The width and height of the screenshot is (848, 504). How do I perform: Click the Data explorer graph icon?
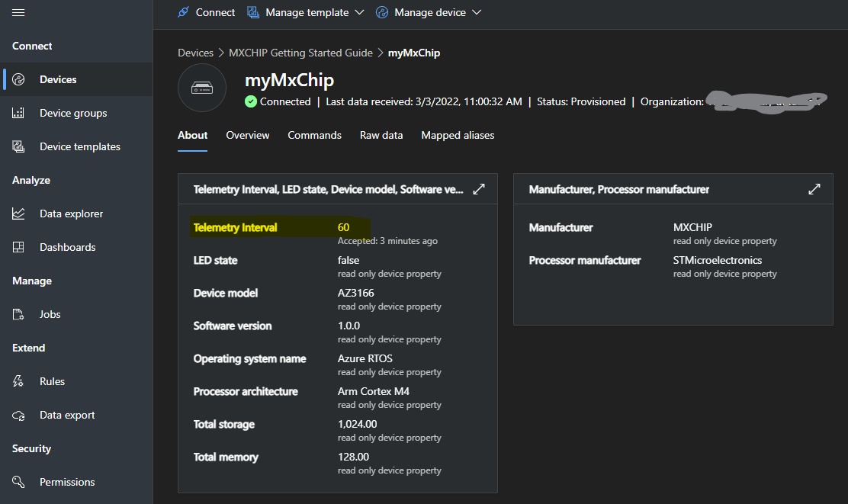click(18, 213)
